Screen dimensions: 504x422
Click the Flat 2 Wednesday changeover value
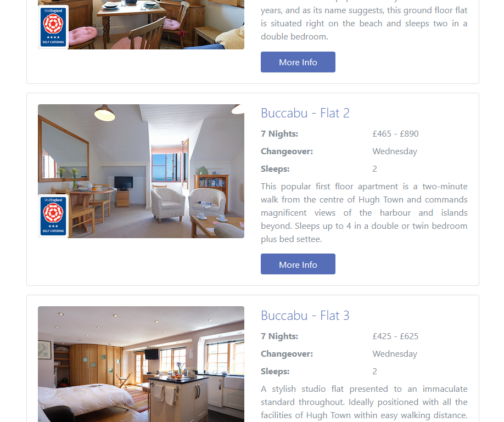pyautogui.click(x=395, y=151)
